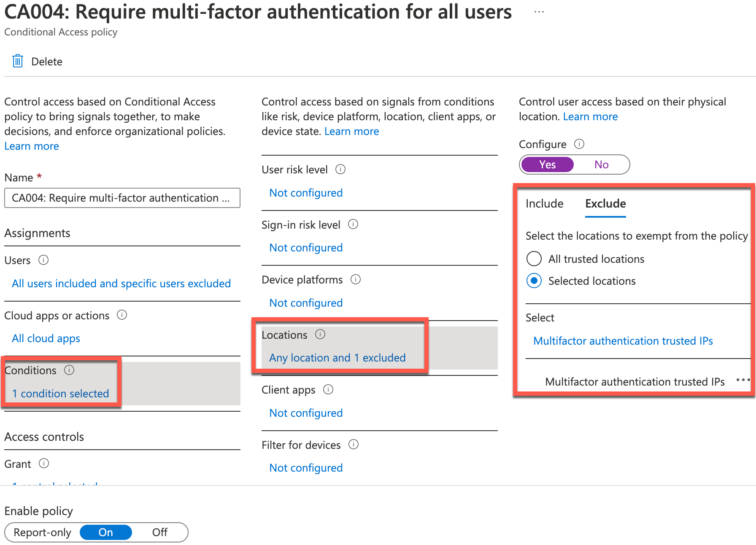Image resolution: width=756 pixels, height=545 pixels.
Task: Switch to the Include tab
Action: click(544, 204)
